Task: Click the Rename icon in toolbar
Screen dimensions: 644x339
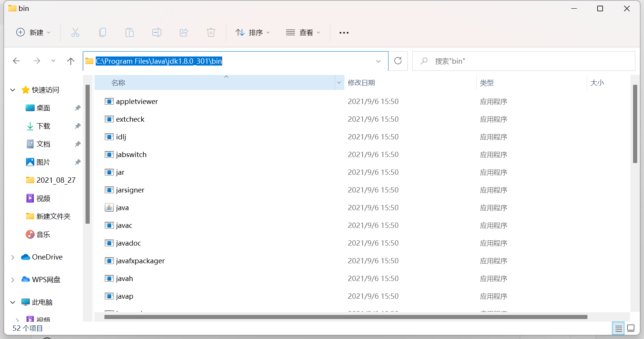Action: click(157, 32)
